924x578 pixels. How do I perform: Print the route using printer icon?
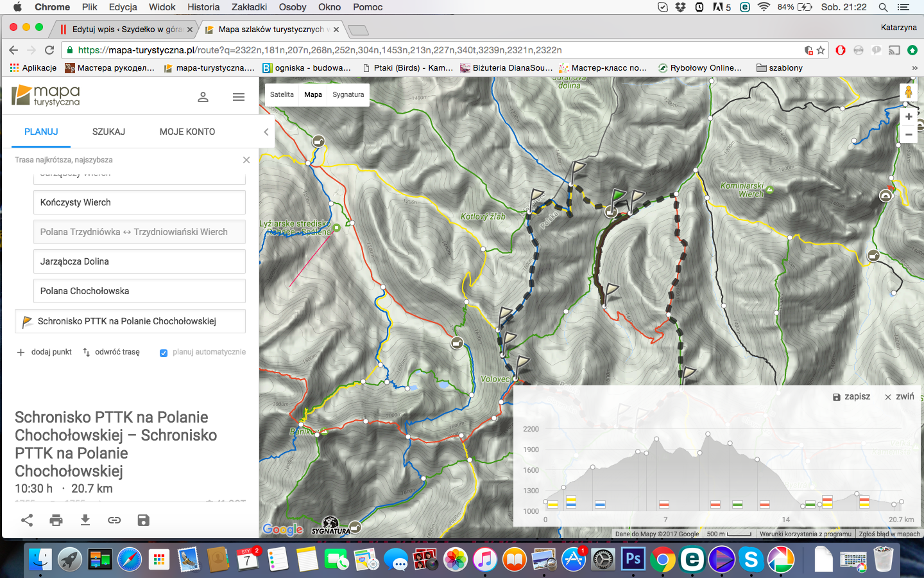pyautogui.click(x=56, y=520)
